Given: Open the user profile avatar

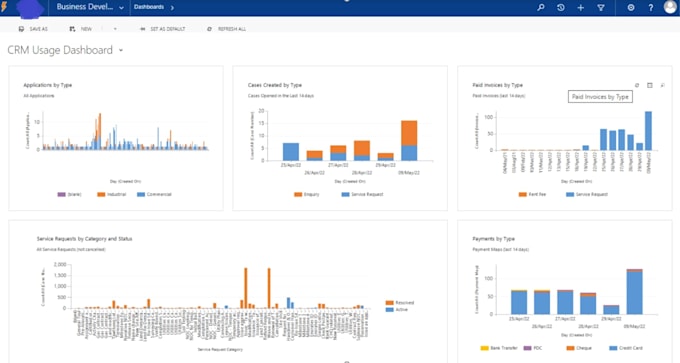Looking at the screenshot, I should (670, 7).
